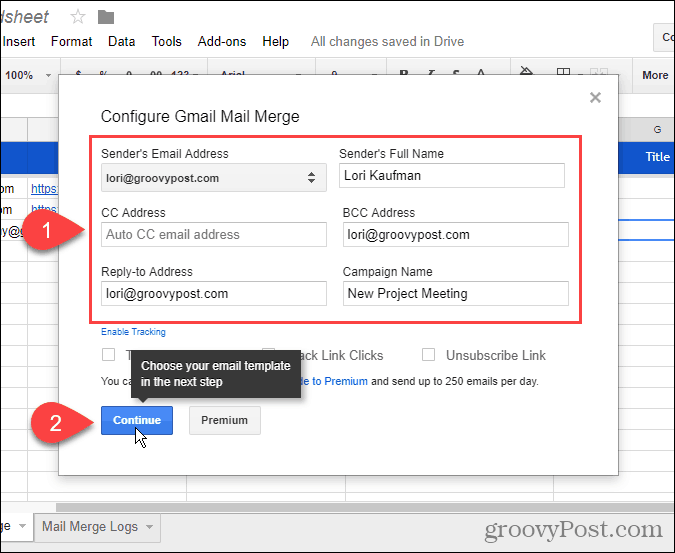Open the fill color paint bucket tool
The image size is (675, 553).
526,71
